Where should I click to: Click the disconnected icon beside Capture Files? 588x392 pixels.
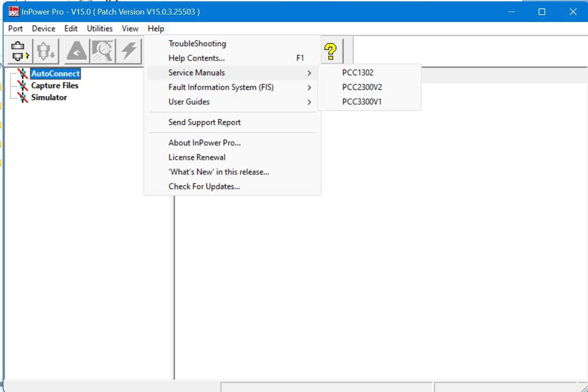point(22,86)
